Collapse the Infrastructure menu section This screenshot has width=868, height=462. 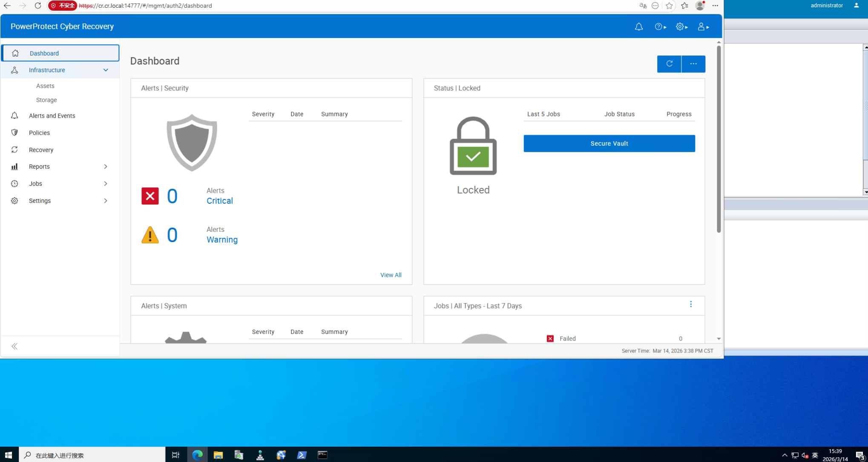(106, 70)
